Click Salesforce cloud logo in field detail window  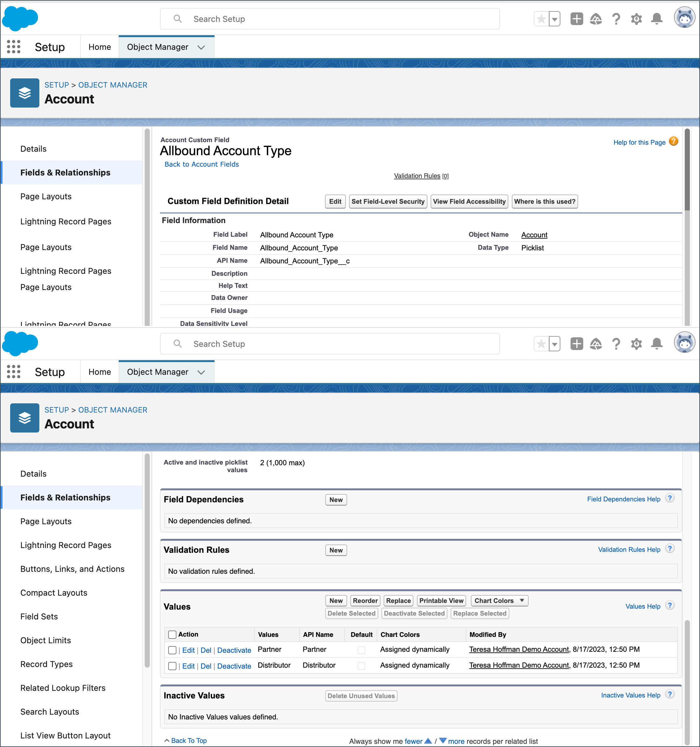(x=20, y=18)
